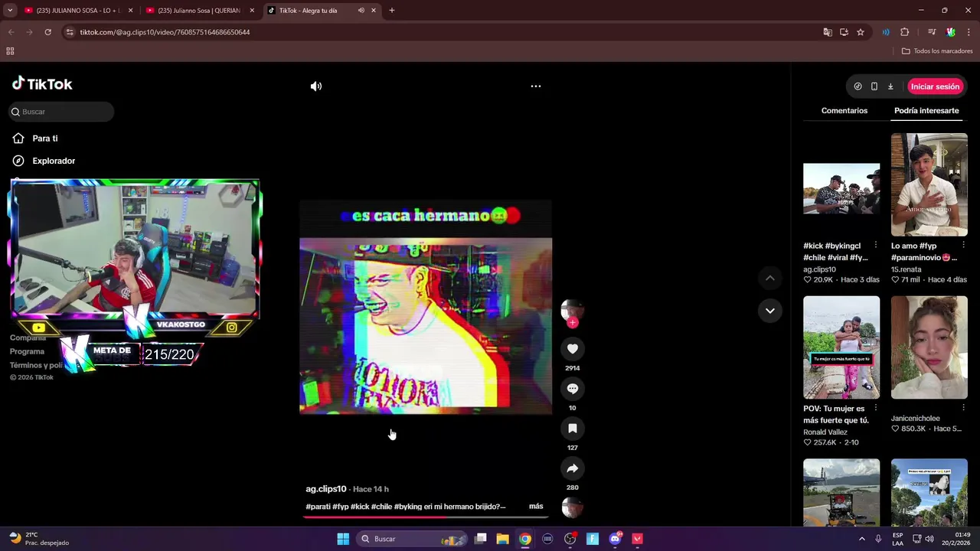Open ag.clips10 profile under the video
Viewport: 980px width, 551px height.
click(326, 489)
